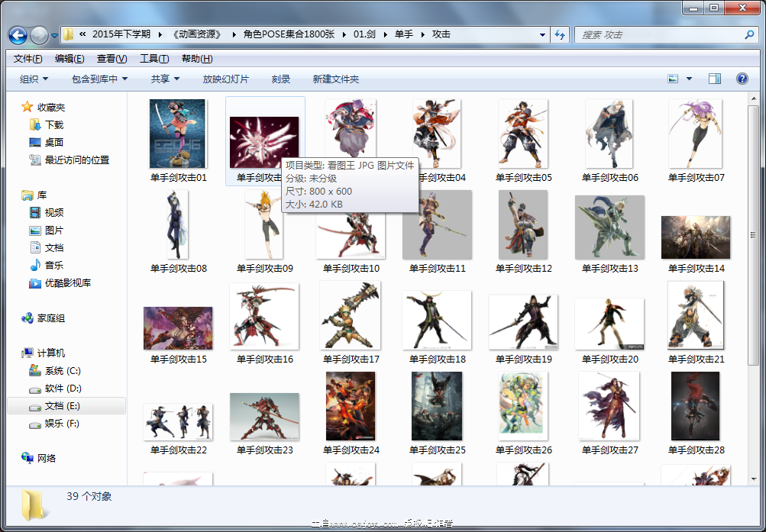Click file name 单手剑攻击25

tap(438, 450)
